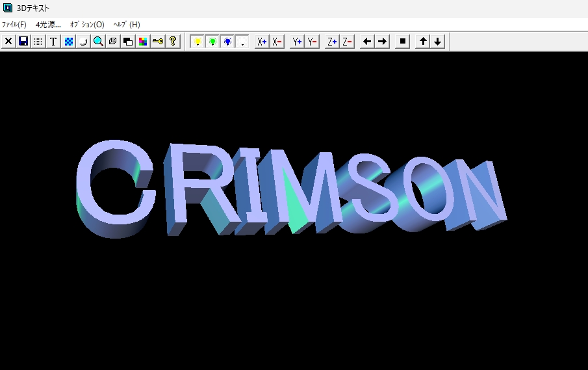Toggle the yellow light bulb
The width and height of the screenshot is (588, 370).
pyautogui.click(x=198, y=42)
